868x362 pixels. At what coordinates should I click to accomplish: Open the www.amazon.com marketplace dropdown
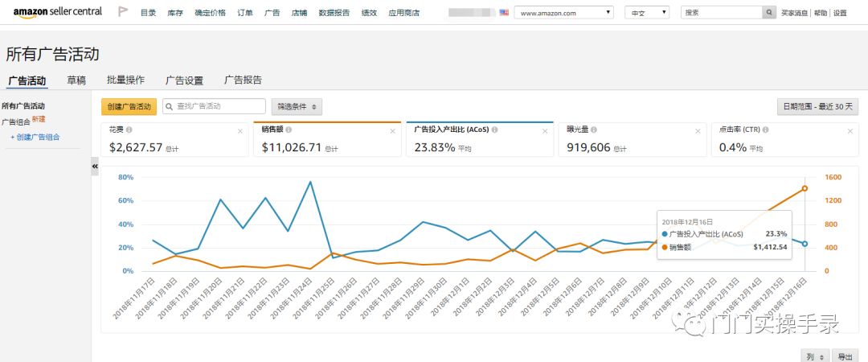point(563,13)
